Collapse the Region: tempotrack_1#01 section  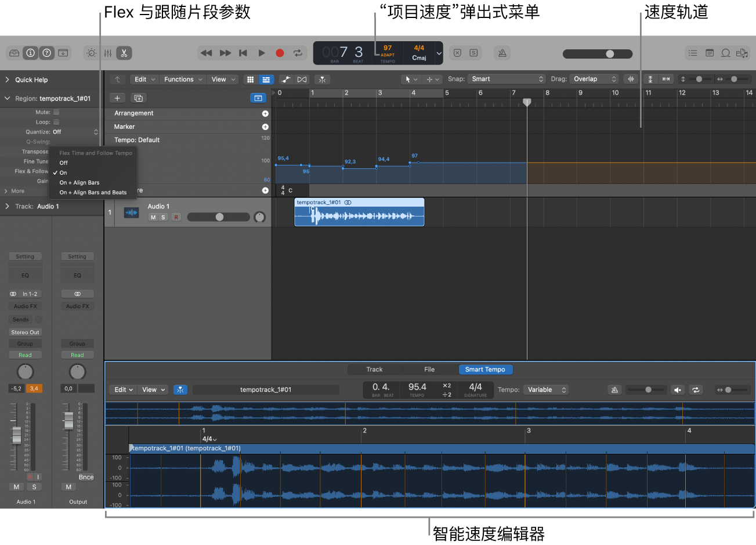click(x=8, y=99)
